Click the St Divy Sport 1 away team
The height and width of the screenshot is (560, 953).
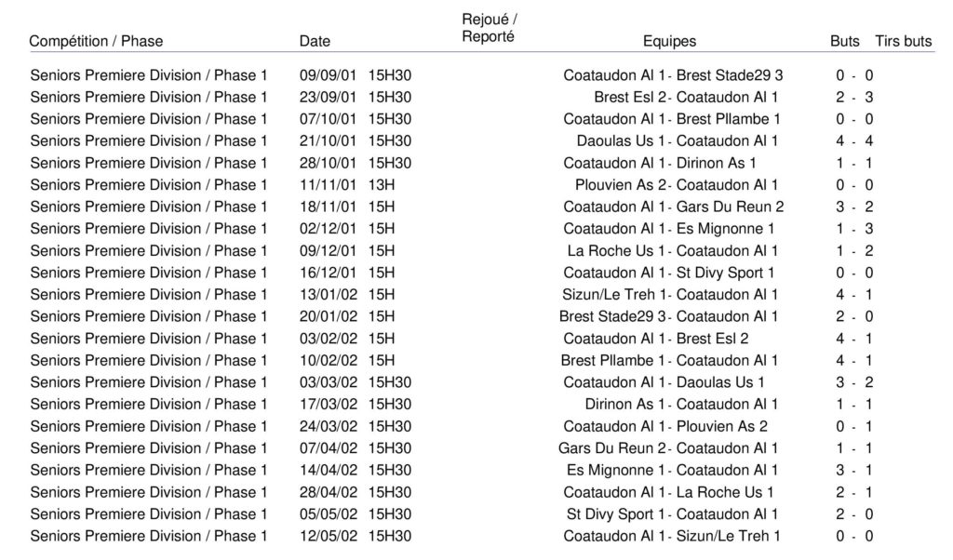point(725,273)
